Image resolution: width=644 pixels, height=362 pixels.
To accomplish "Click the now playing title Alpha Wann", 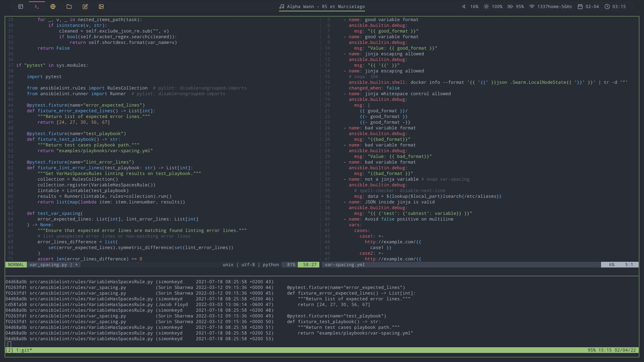I will pyautogui.click(x=326, y=6).
